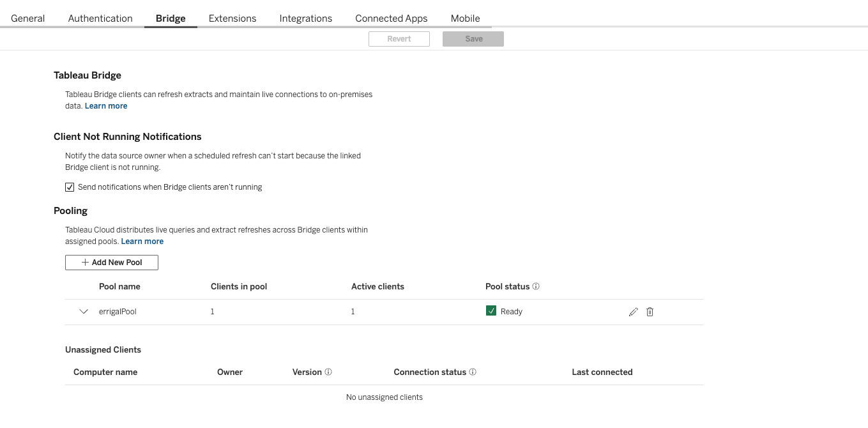Switch to the Mobile tab
Image resolution: width=868 pixels, height=428 pixels.
click(465, 19)
